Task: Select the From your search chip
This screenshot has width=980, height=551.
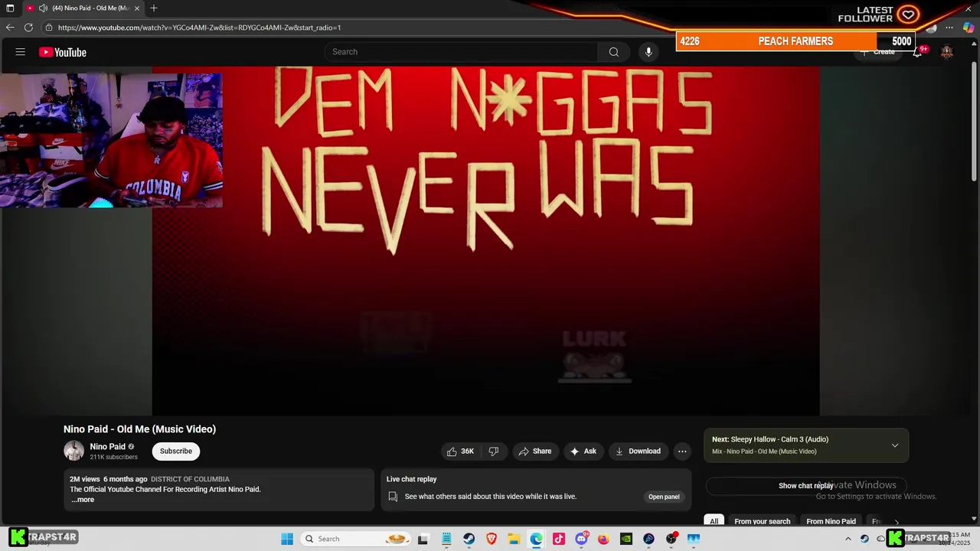Action: 762,522
